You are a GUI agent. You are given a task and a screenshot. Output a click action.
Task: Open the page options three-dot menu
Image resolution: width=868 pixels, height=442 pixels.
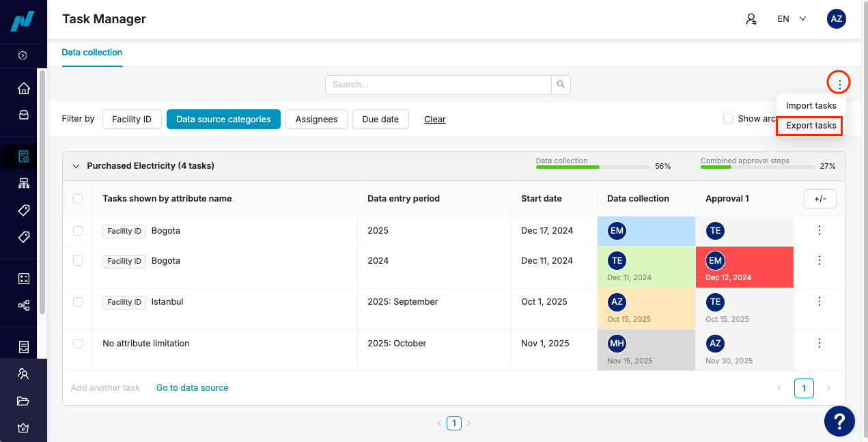[839, 83]
